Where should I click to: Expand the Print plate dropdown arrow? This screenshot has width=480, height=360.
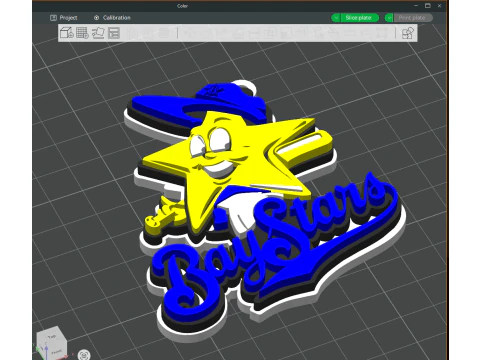pyautogui.click(x=389, y=18)
